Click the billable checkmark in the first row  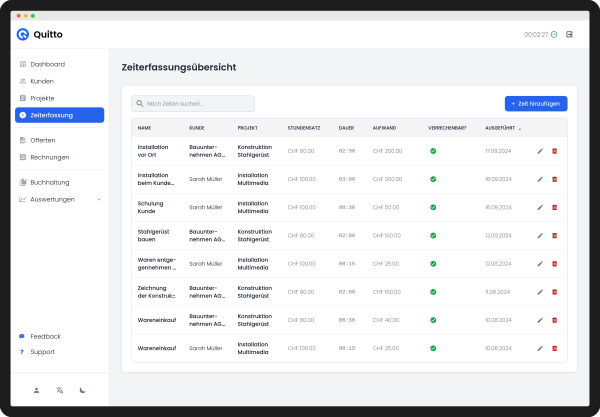pyautogui.click(x=433, y=151)
